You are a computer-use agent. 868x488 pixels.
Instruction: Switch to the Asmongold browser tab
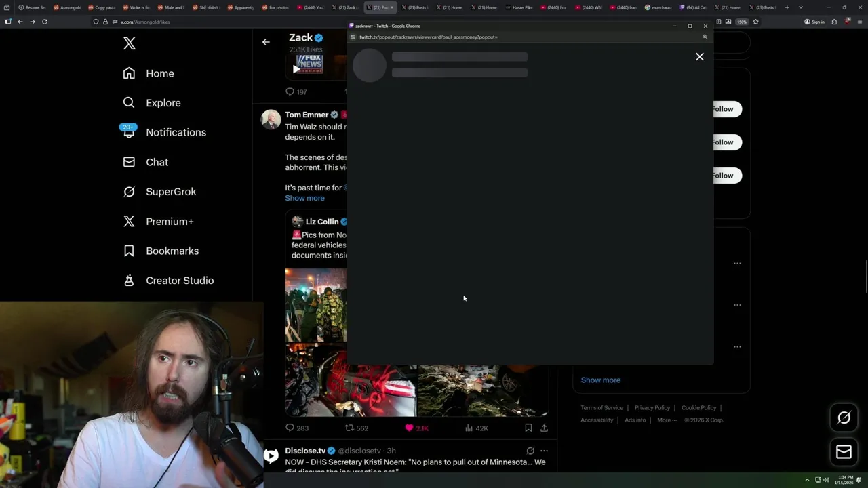(x=67, y=7)
